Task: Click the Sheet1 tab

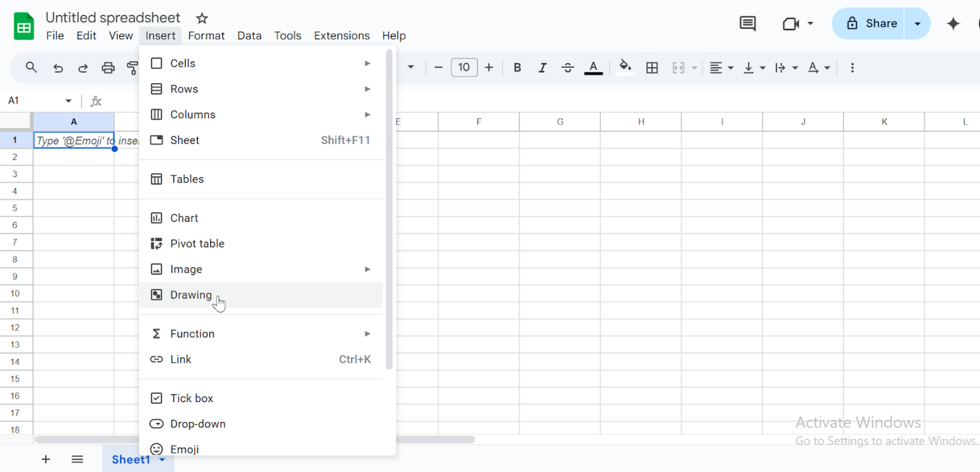Action: coord(131,459)
